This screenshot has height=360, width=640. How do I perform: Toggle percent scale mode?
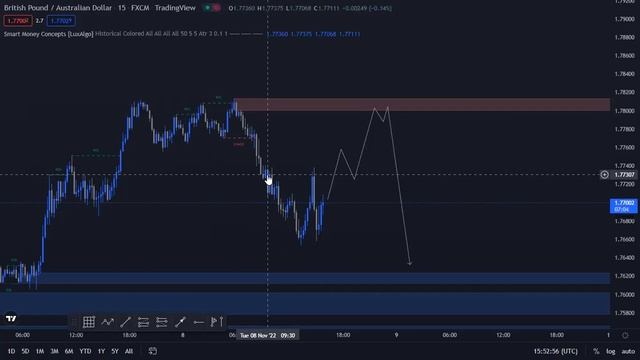[596, 351]
